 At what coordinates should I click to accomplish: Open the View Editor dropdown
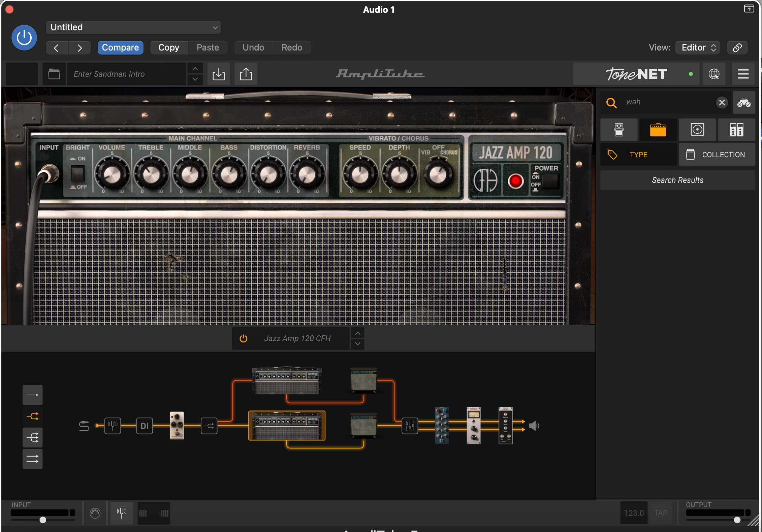click(698, 47)
